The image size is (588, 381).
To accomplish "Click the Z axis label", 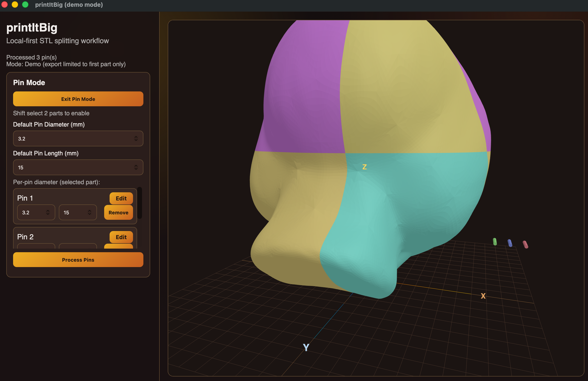I will pyautogui.click(x=364, y=167).
